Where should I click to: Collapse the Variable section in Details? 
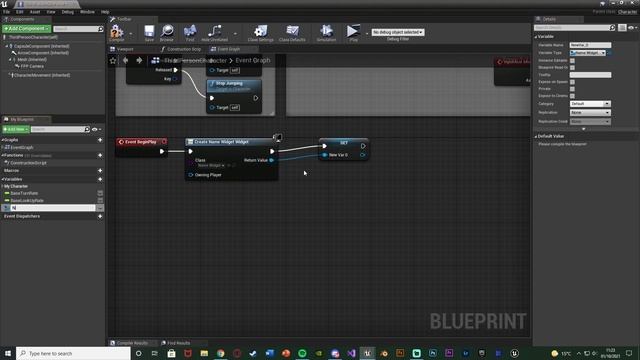[x=536, y=37]
